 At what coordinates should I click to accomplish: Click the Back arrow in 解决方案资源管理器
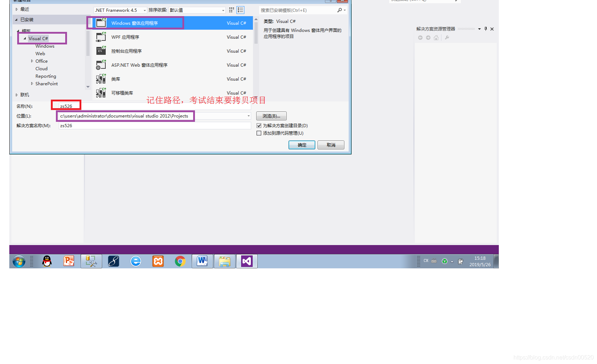coord(420,38)
